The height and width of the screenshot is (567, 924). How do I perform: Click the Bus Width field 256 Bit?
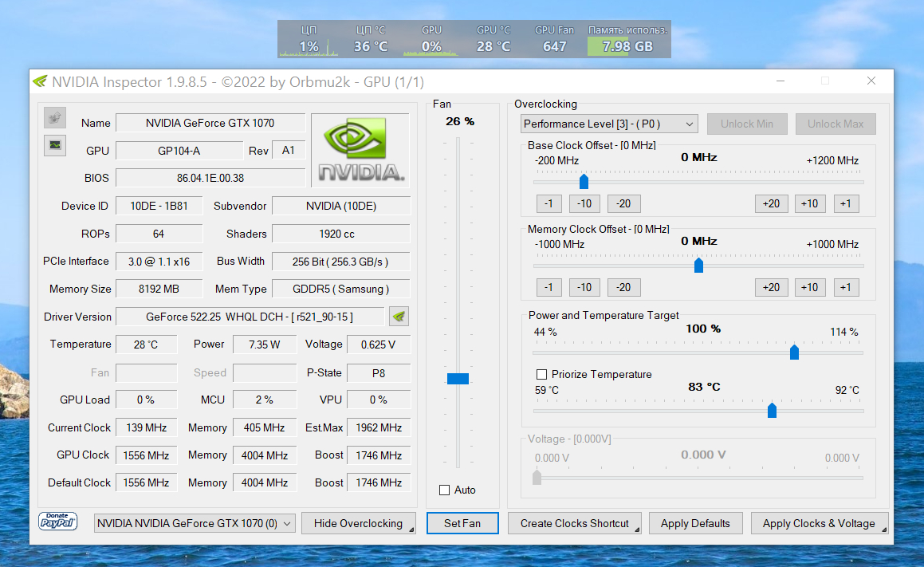340,262
